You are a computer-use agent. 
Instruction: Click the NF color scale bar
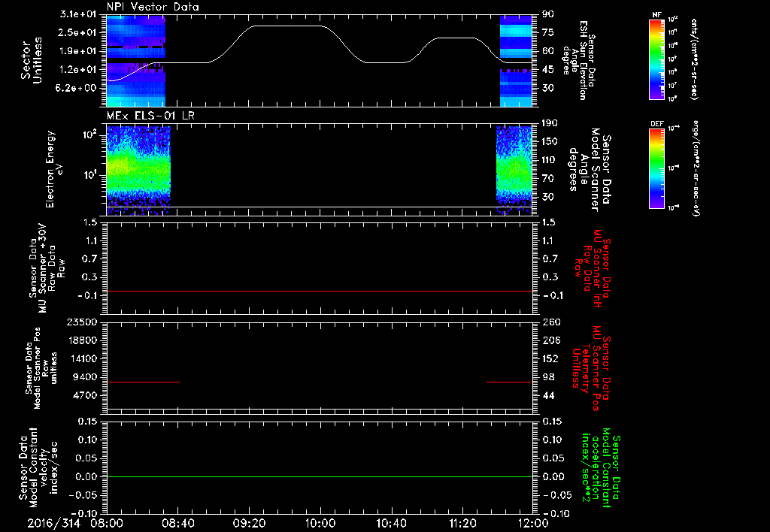656,59
